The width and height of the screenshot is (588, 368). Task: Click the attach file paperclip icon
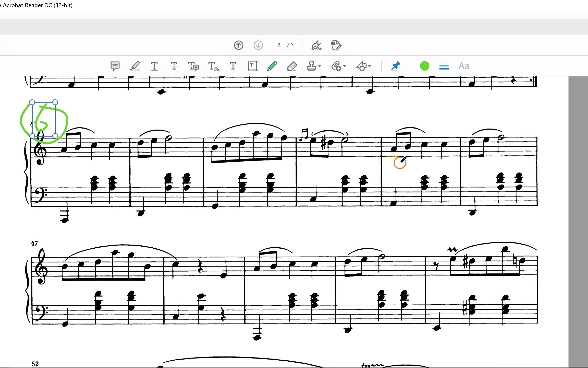(x=336, y=66)
